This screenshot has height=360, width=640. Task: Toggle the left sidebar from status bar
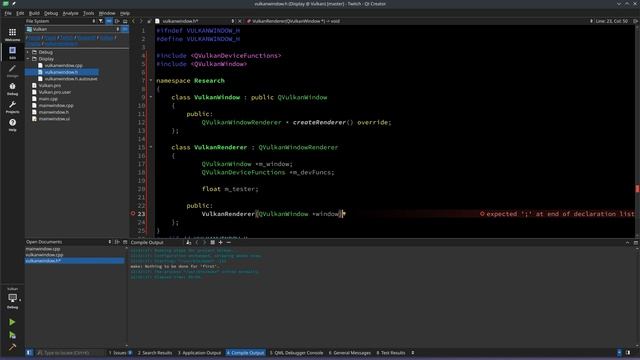pos(29,353)
